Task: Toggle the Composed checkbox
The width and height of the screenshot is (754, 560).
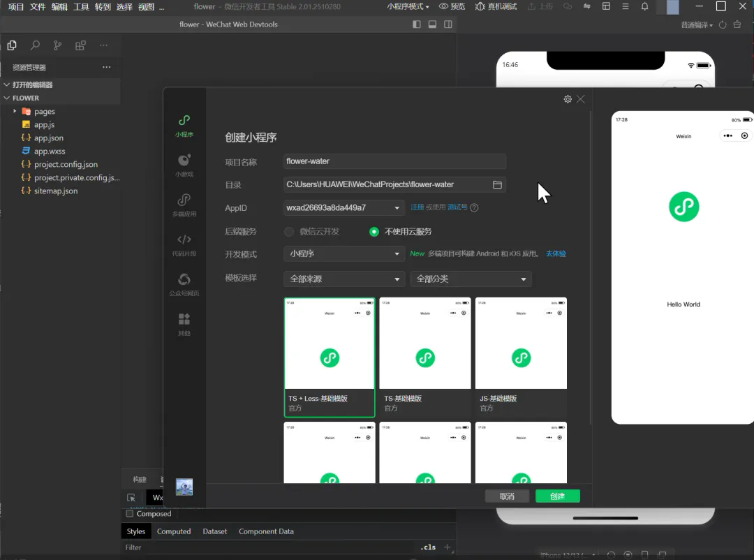Action: point(129,514)
